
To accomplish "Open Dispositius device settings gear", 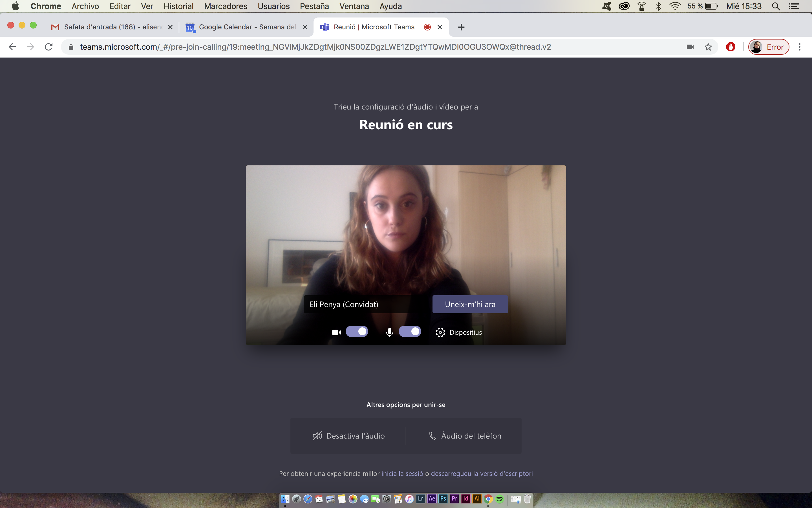I will point(459,332).
